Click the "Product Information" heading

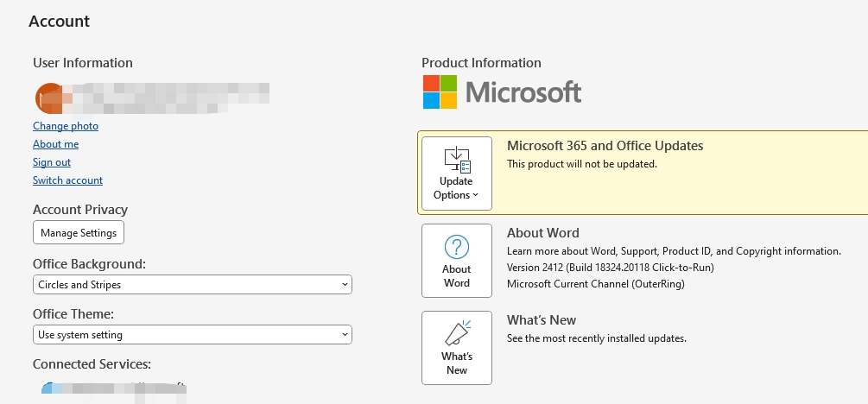482,62
